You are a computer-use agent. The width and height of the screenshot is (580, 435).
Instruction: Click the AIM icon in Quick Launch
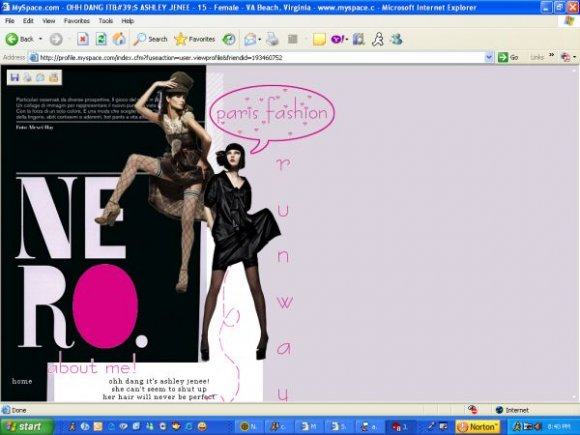point(72,426)
